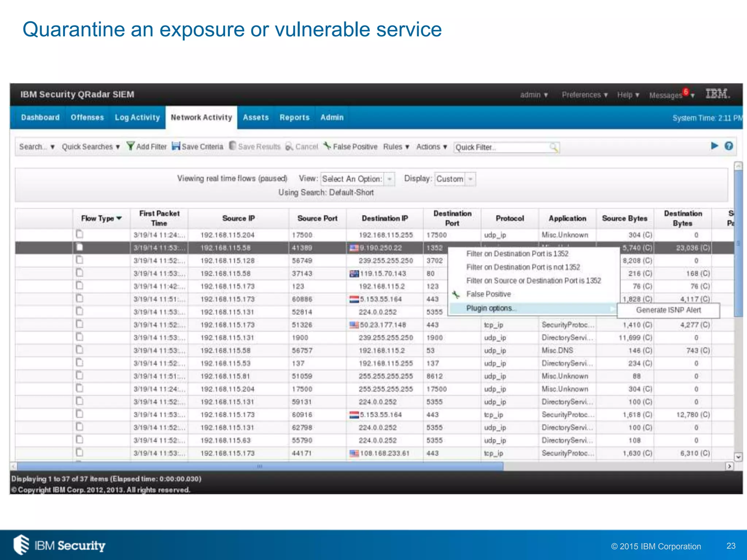The height and width of the screenshot is (560, 747).
Task: Sort by Protocol column header
Action: [x=510, y=218]
